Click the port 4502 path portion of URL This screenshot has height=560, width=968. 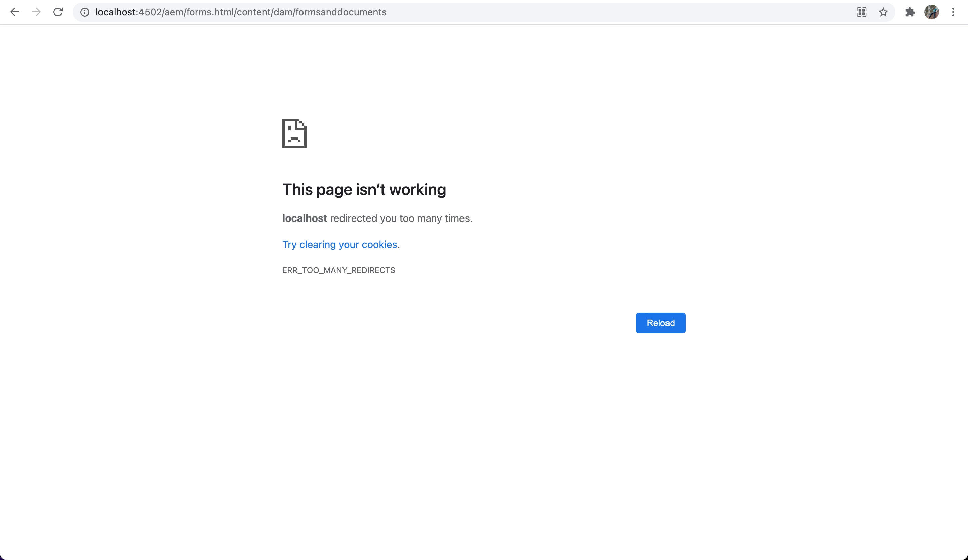point(150,12)
